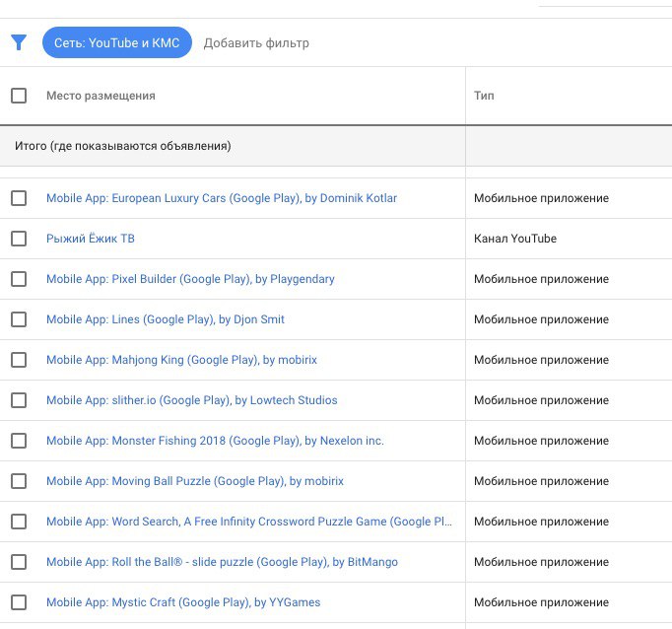Open the Word Search Crossword Puzzle link
This screenshot has width=672, height=629.
coord(249,522)
